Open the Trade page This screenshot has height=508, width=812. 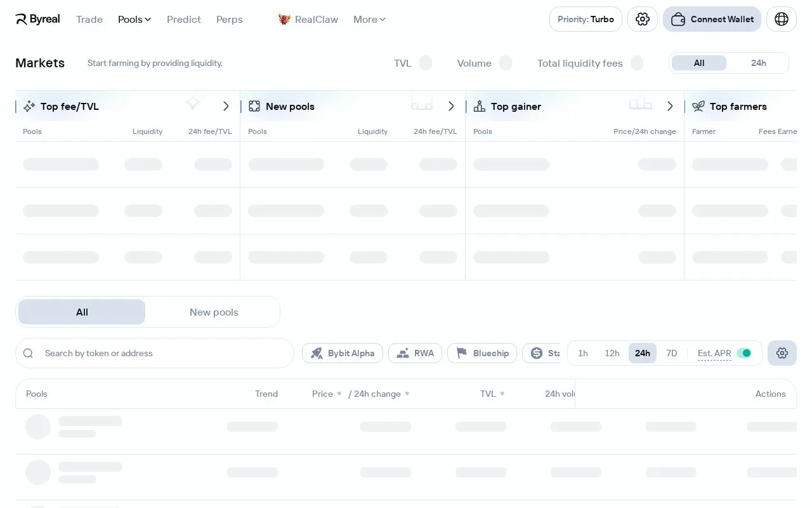(x=89, y=20)
